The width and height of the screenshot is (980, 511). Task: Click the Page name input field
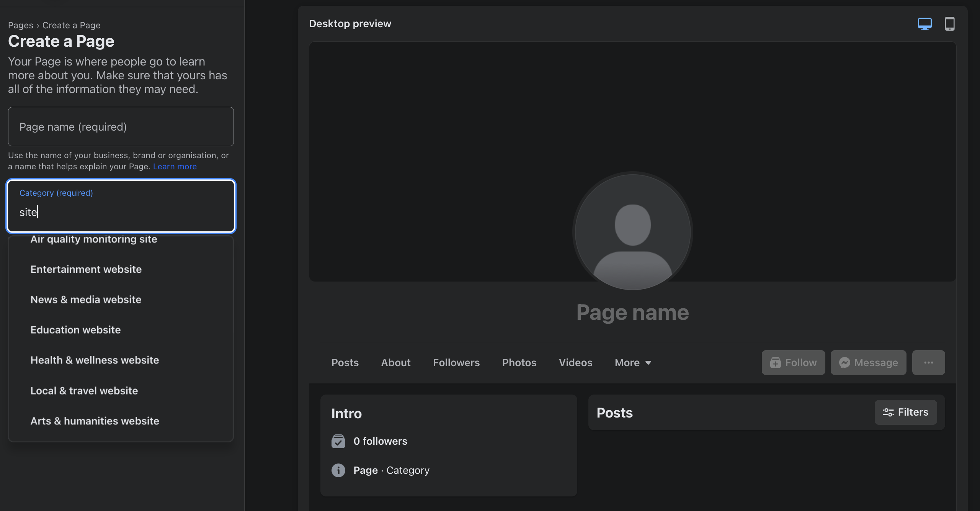121,126
